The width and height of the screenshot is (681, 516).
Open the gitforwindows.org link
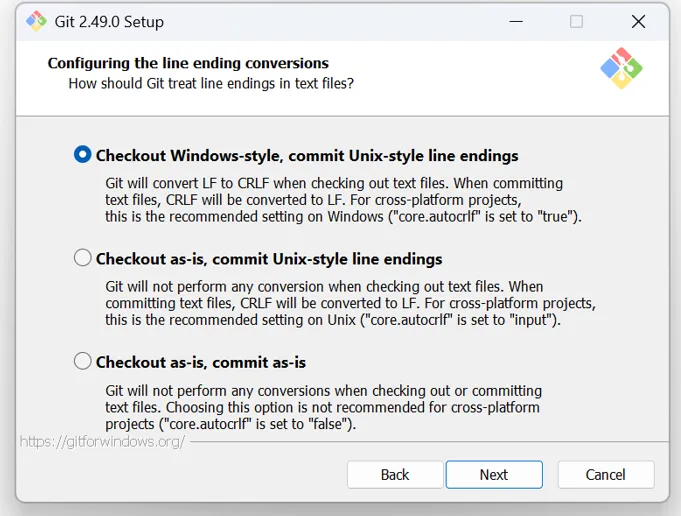point(102,441)
